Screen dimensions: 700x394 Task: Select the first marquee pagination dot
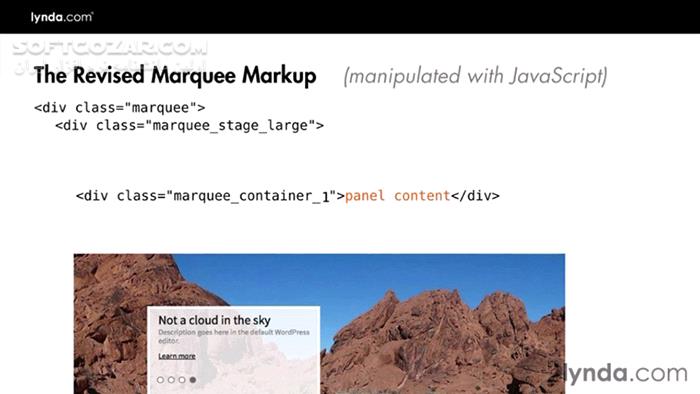pyautogui.click(x=160, y=380)
